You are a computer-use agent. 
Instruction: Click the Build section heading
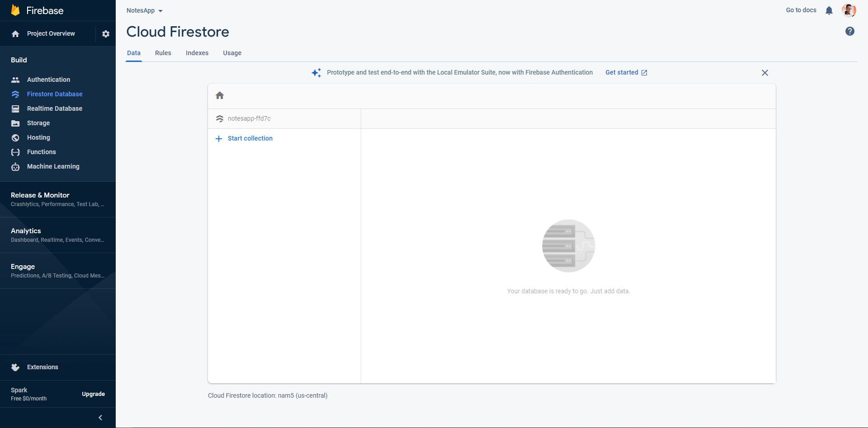point(19,60)
